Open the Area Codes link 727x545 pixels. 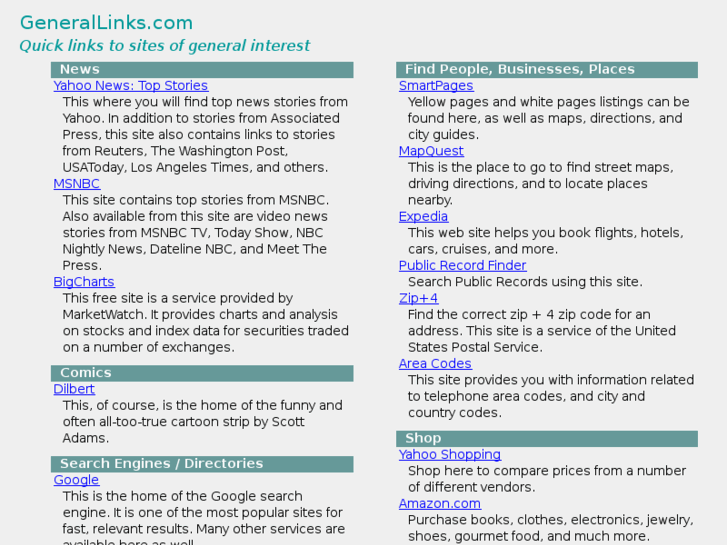435,364
